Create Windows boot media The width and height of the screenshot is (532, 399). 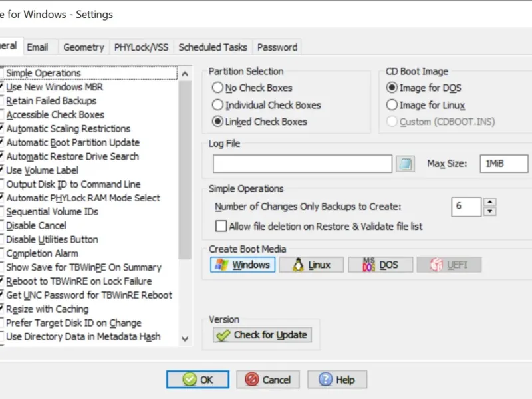[243, 265]
